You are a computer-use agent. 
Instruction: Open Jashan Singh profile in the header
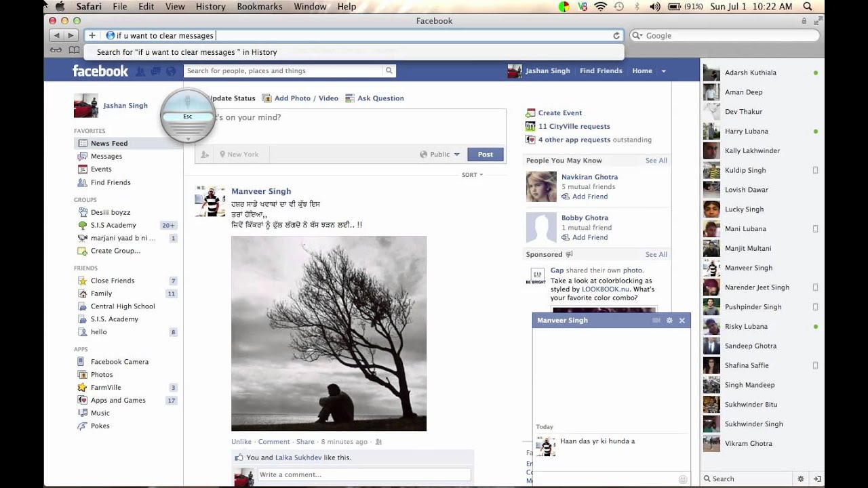[539, 71]
